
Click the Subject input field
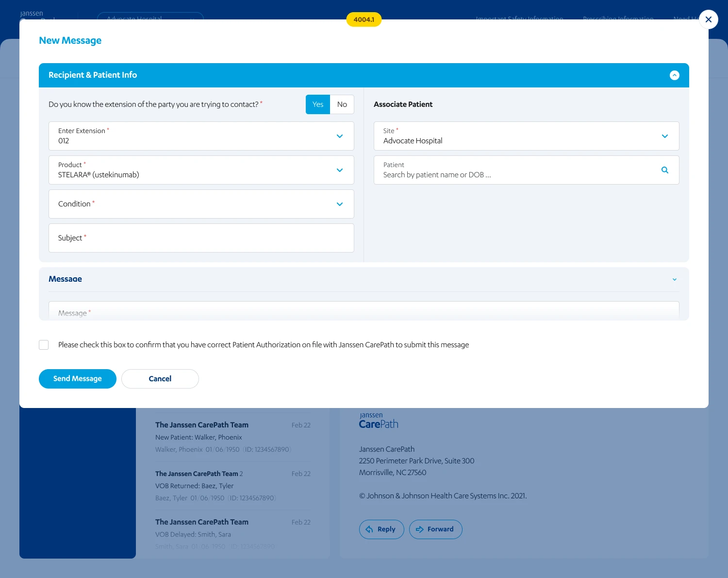(x=201, y=238)
